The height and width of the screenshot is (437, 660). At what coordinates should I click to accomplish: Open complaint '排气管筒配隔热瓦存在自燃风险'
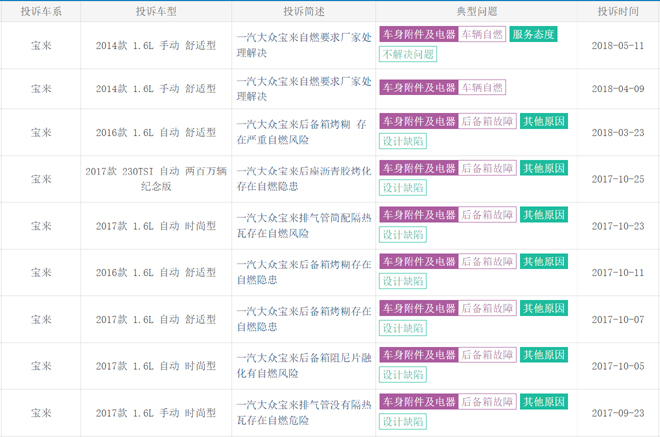(304, 226)
